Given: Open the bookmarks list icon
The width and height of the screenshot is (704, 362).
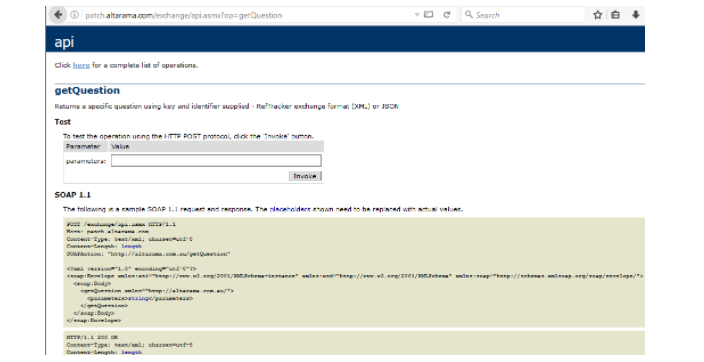Looking at the screenshot, I should tap(616, 15).
